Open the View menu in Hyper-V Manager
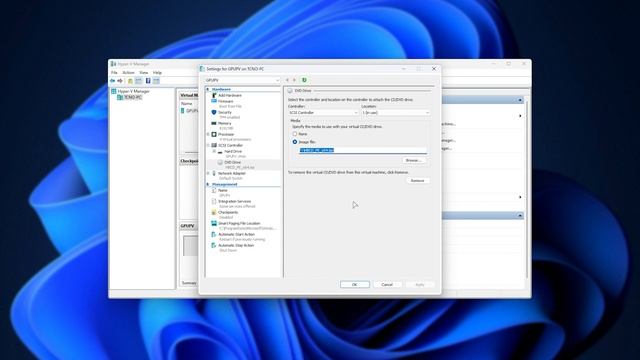The image size is (640, 360). pyautogui.click(x=144, y=73)
